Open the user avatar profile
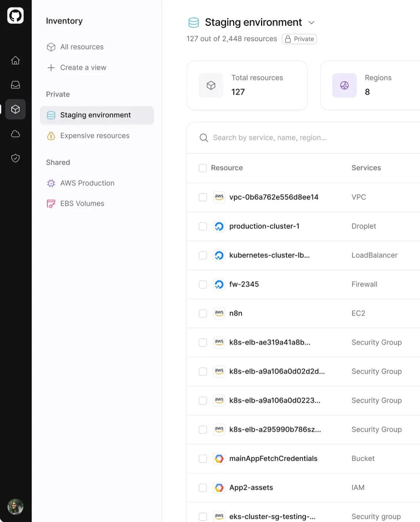The height and width of the screenshot is (522, 420). pyautogui.click(x=15, y=507)
